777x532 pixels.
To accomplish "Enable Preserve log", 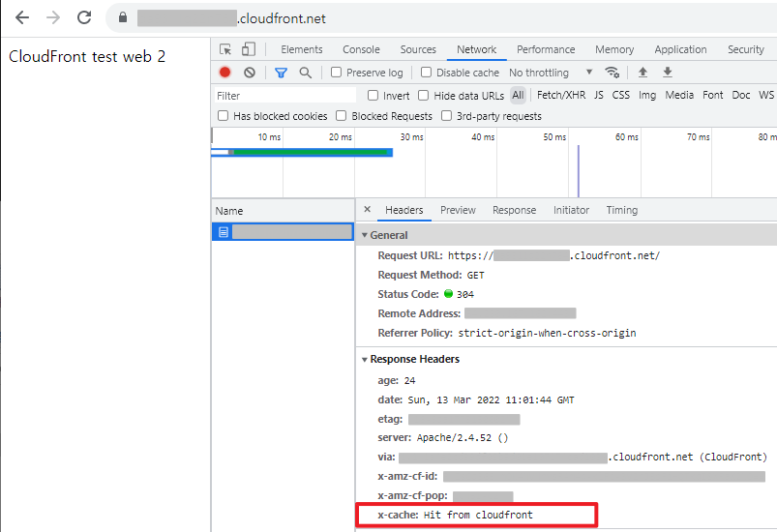I will pos(336,73).
